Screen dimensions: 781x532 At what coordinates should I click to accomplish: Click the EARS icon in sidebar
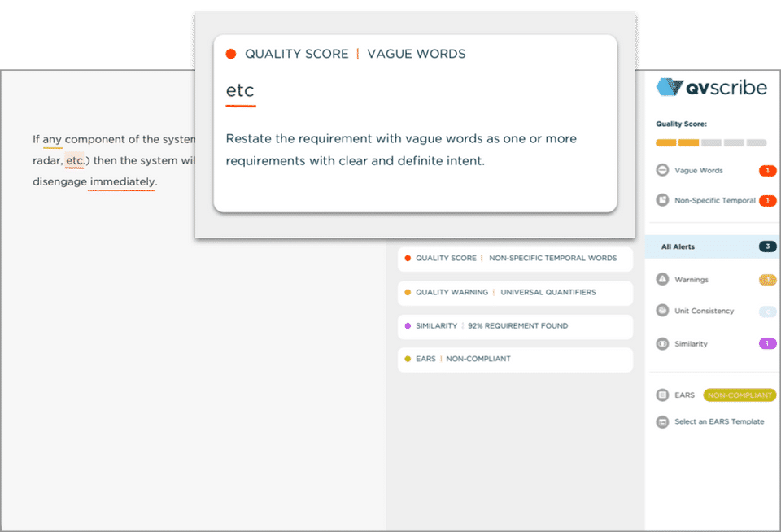click(x=662, y=395)
